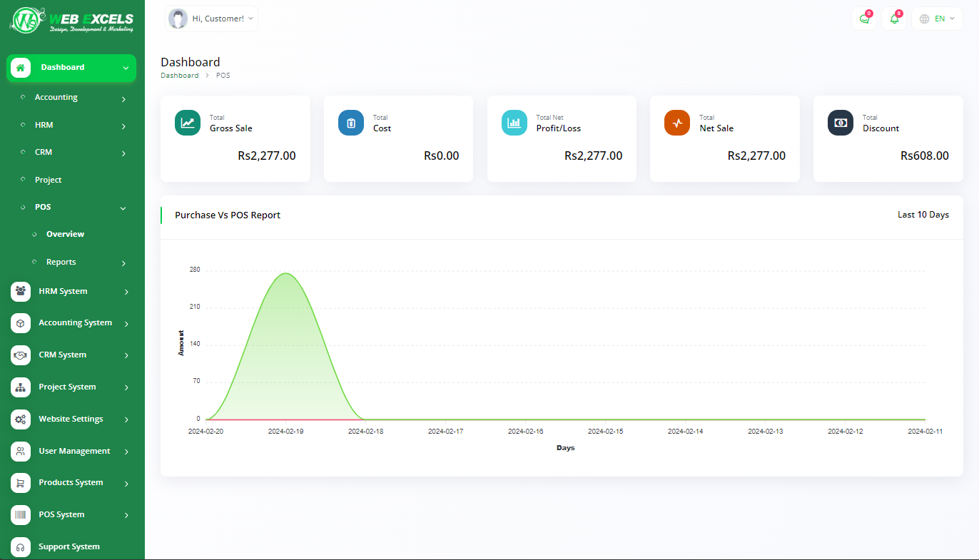Viewport: 979px width, 560px height.
Task: Open the Support System menu label
Action: tap(69, 546)
